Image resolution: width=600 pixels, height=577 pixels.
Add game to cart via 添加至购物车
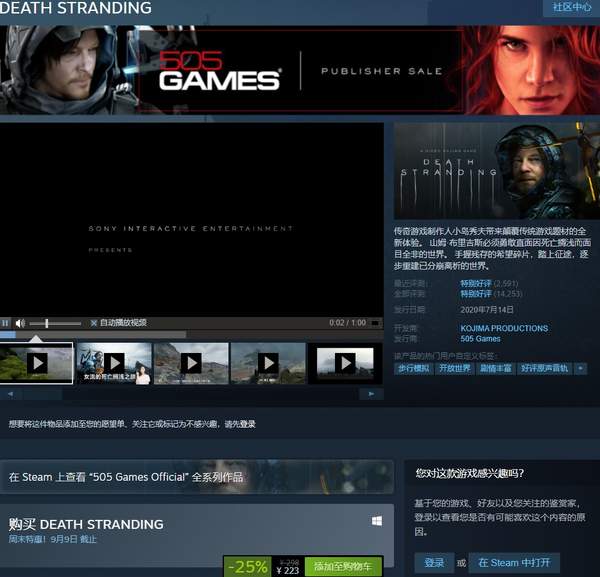(x=343, y=567)
